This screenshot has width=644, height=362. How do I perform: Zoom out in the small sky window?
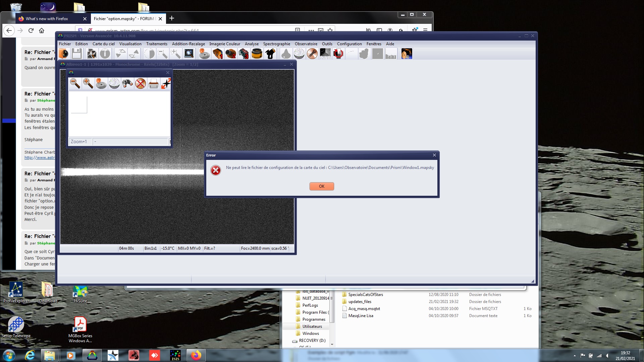[75, 83]
